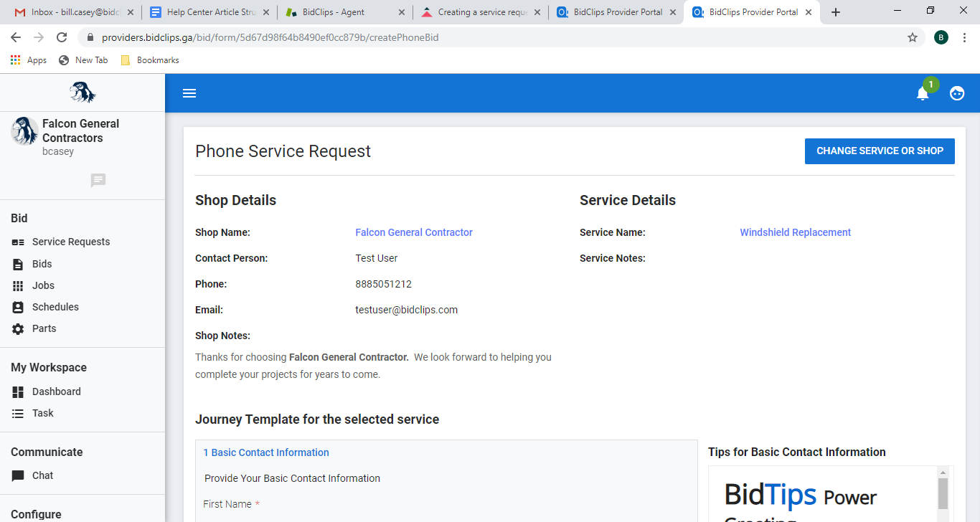The image size is (980, 522).
Task: Click Journey Template for the selected service heading
Action: (x=317, y=419)
